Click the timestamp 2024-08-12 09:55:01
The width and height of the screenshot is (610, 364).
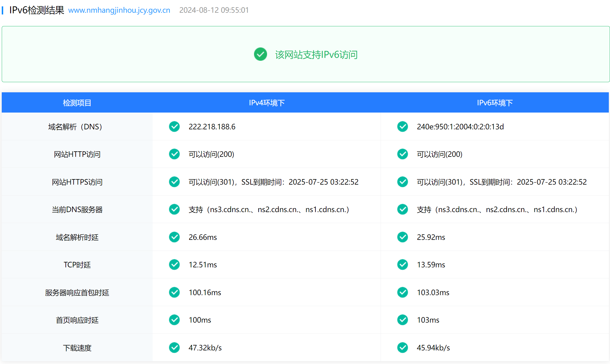click(x=214, y=10)
